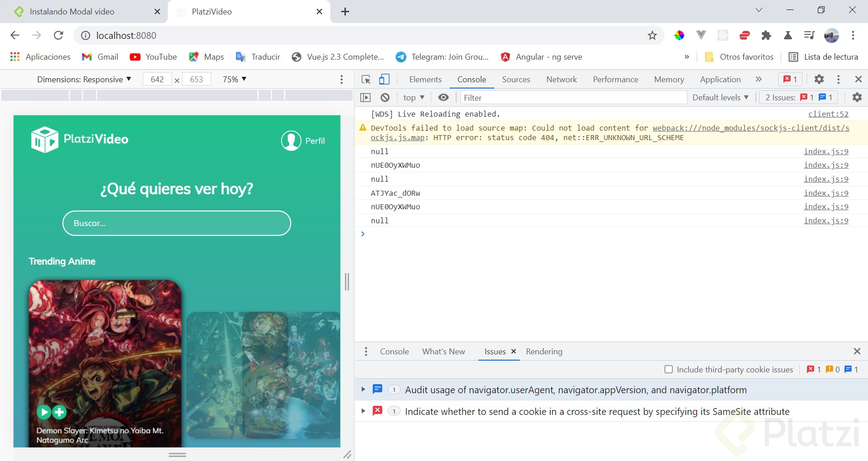
Task: Click the viewport width field 642
Action: tap(157, 80)
